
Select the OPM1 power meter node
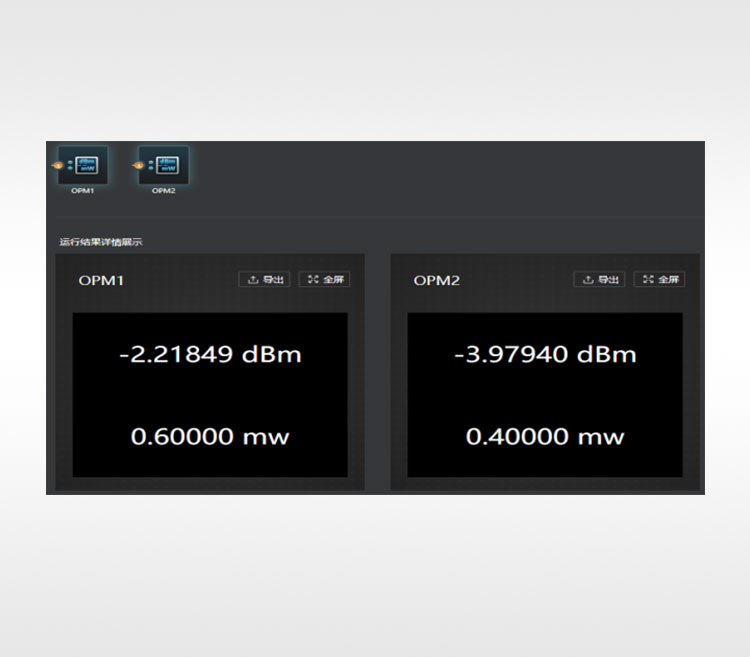(84, 164)
